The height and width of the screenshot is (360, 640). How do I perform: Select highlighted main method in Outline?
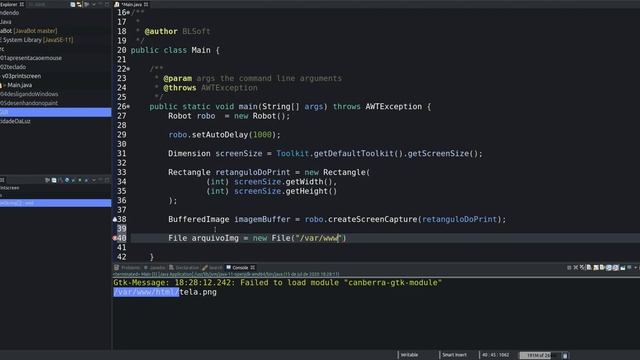(56, 203)
